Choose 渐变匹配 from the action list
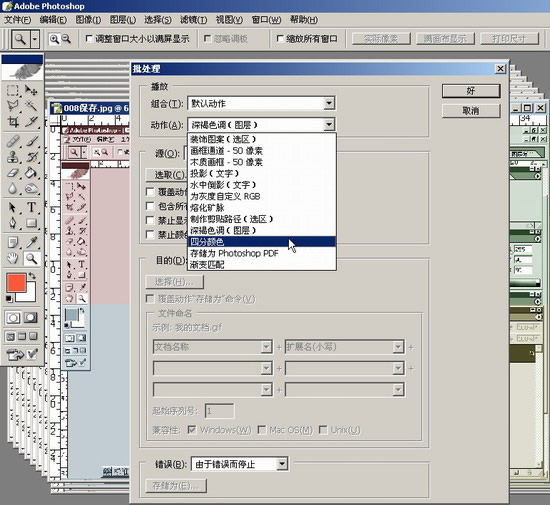Image resolution: width=550 pixels, height=505 pixels. pos(262,264)
